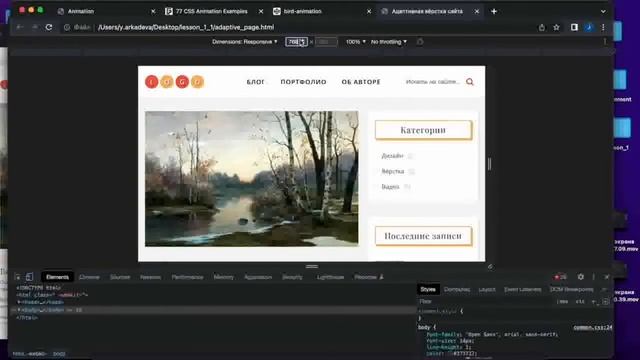Open the Sources tab in DevTools
Screen dimensions: 640x360
click(120, 277)
